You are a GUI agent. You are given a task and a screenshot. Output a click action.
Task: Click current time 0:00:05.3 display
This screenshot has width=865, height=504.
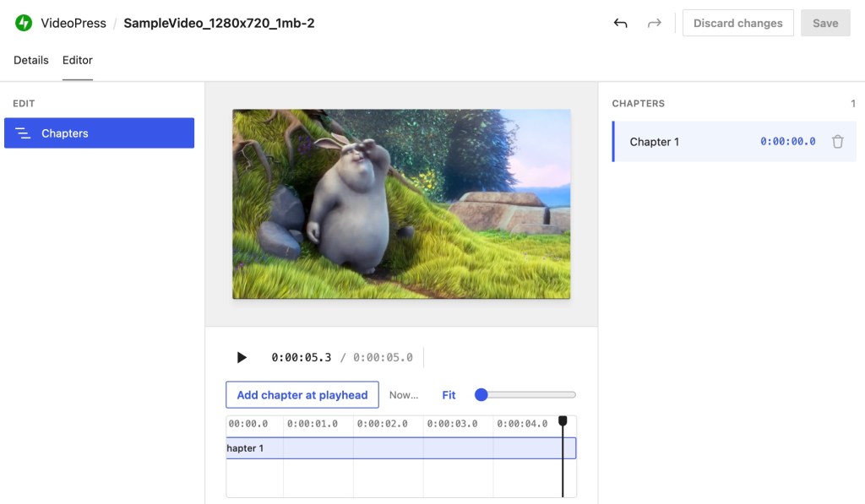(302, 357)
